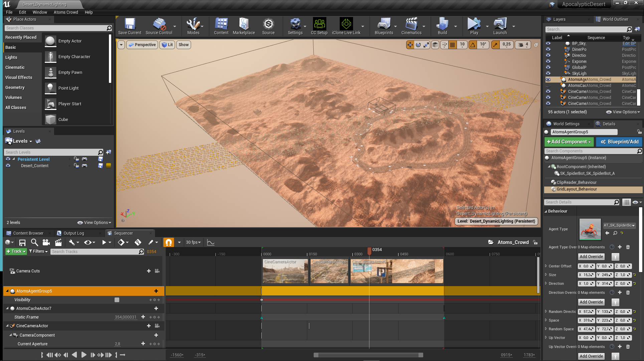Toggle grid snapping in viewport

point(452,44)
